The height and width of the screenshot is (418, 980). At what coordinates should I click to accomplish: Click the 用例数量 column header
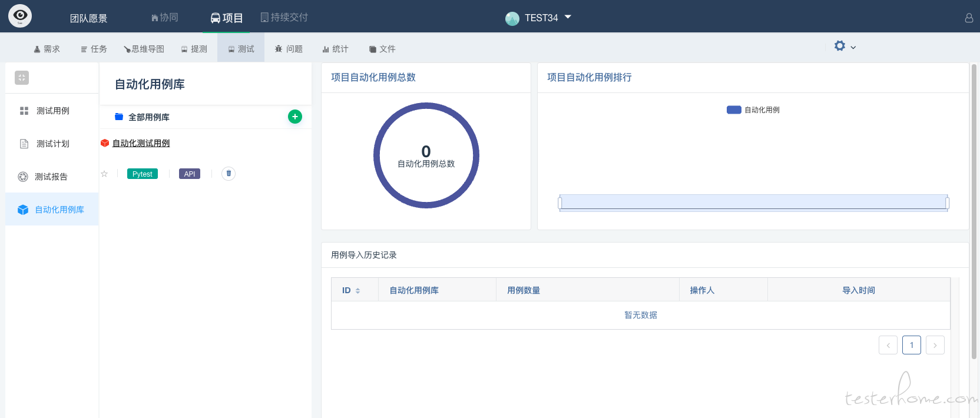588,290
